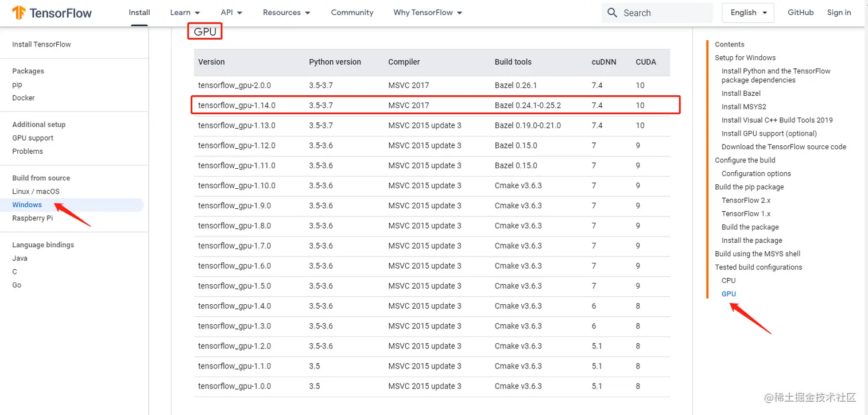Viewport: 868px width, 415px height.
Task: Open Problems under Additional setup
Action: (28, 151)
